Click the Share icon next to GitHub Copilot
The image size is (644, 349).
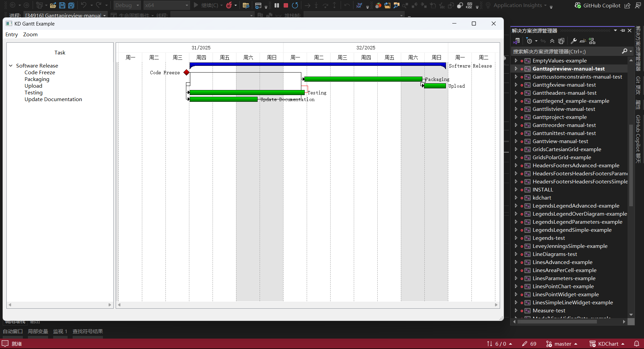tap(628, 5)
